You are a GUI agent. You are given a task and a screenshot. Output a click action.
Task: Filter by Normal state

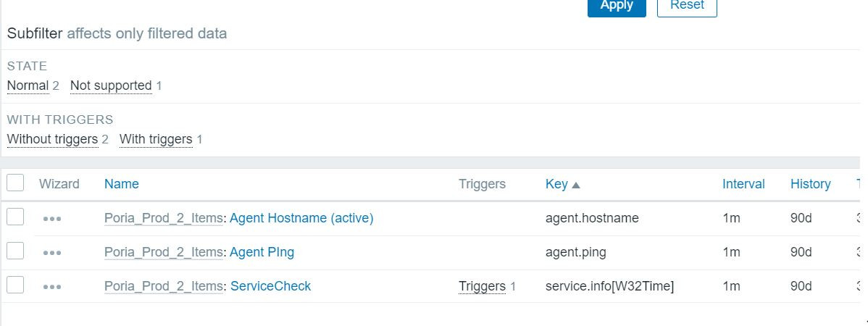pos(28,85)
